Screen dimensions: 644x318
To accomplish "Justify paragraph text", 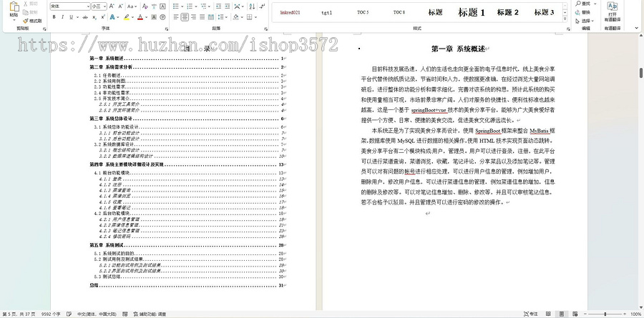I will (x=202, y=17).
